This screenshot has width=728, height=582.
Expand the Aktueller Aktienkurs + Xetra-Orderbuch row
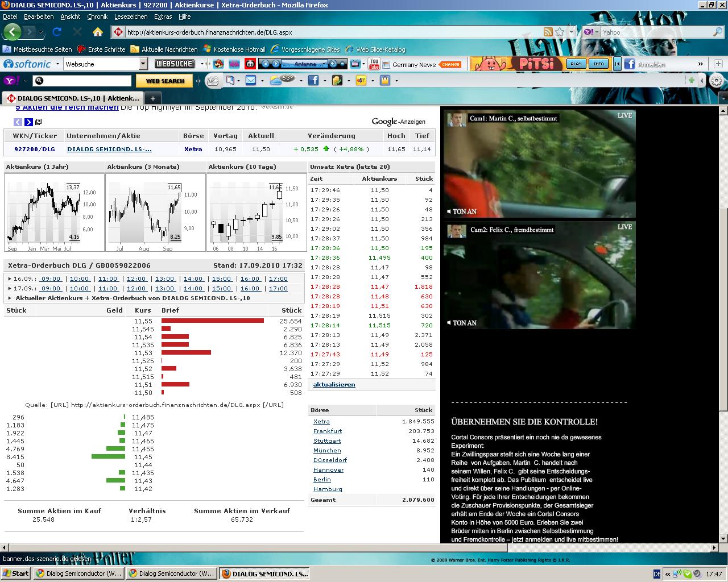point(10,298)
